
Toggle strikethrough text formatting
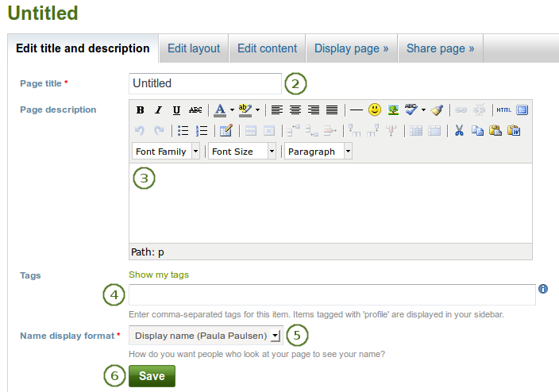pos(195,110)
